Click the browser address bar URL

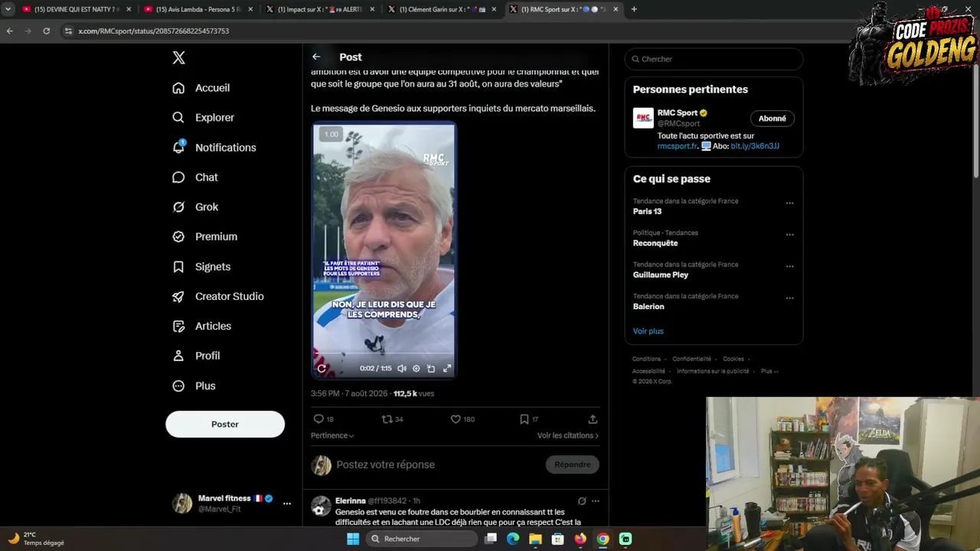pos(153,31)
